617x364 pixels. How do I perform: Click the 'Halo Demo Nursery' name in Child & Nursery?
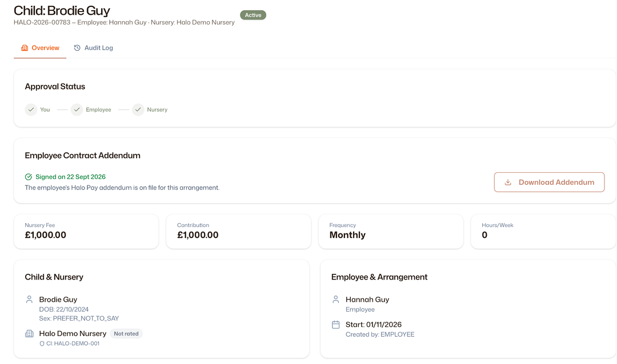[x=73, y=334]
